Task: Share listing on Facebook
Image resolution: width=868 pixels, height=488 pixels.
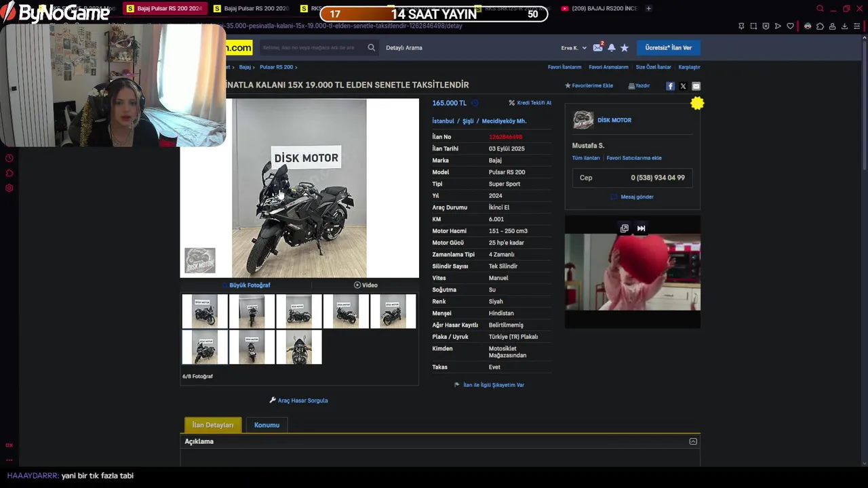Action: (670, 86)
